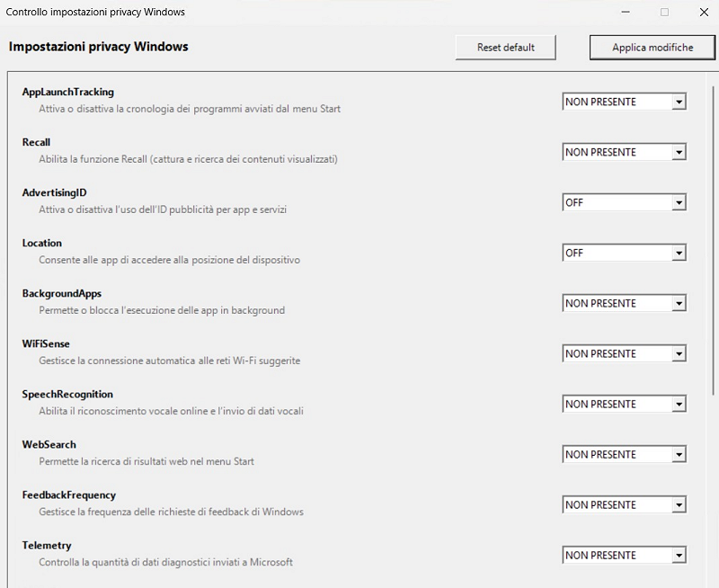Select the AdvertisingID setting name
The image size is (719, 588).
tap(54, 192)
